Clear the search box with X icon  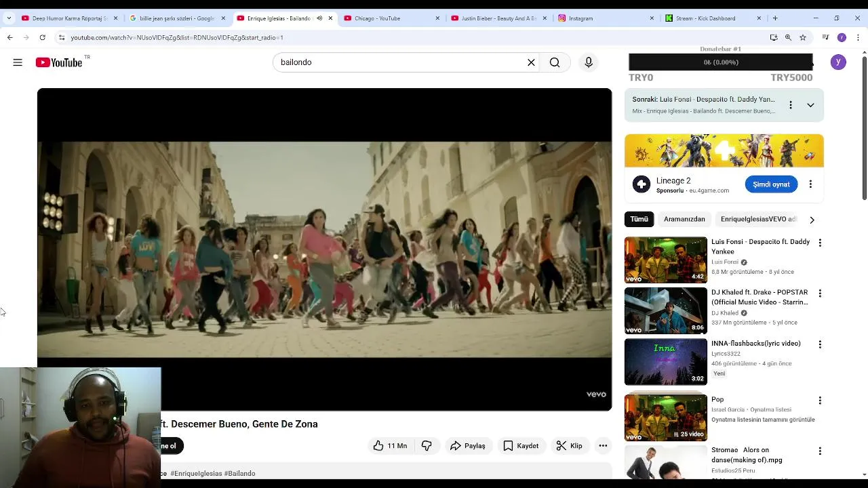point(531,62)
